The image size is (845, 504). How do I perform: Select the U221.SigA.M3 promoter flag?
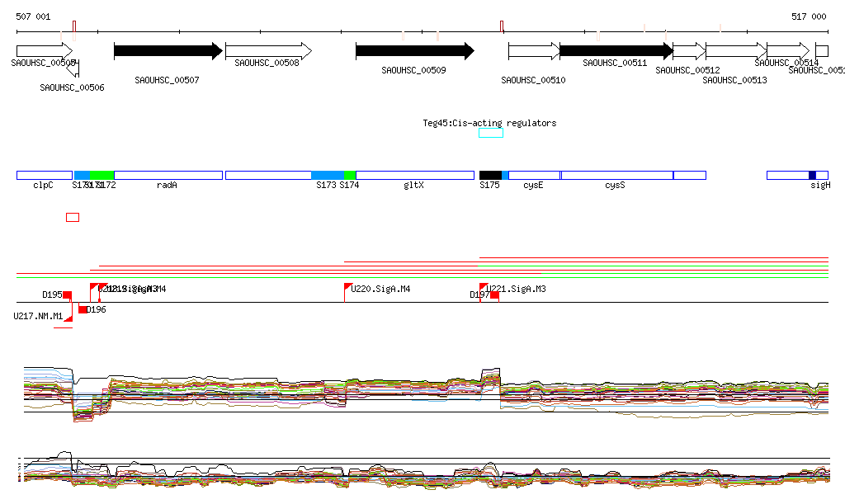pos(484,287)
